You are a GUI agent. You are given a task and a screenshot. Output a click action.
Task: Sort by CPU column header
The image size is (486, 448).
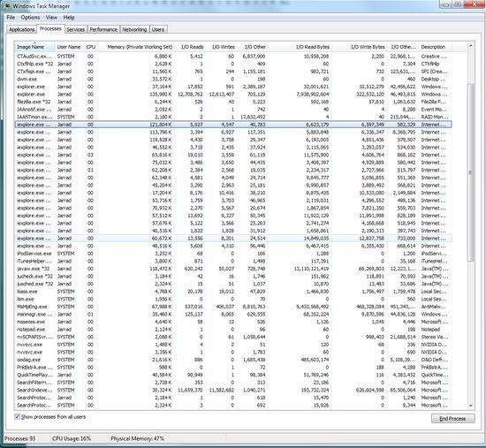91,47
